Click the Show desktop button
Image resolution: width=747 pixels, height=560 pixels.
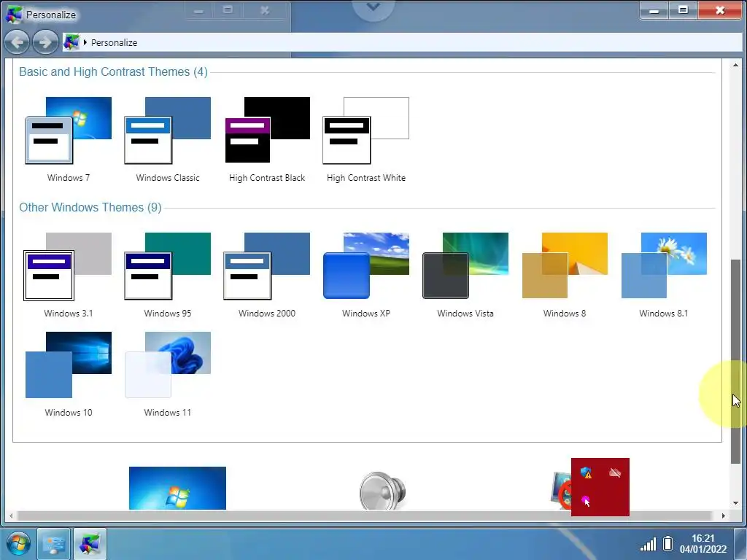[x=740, y=543]
